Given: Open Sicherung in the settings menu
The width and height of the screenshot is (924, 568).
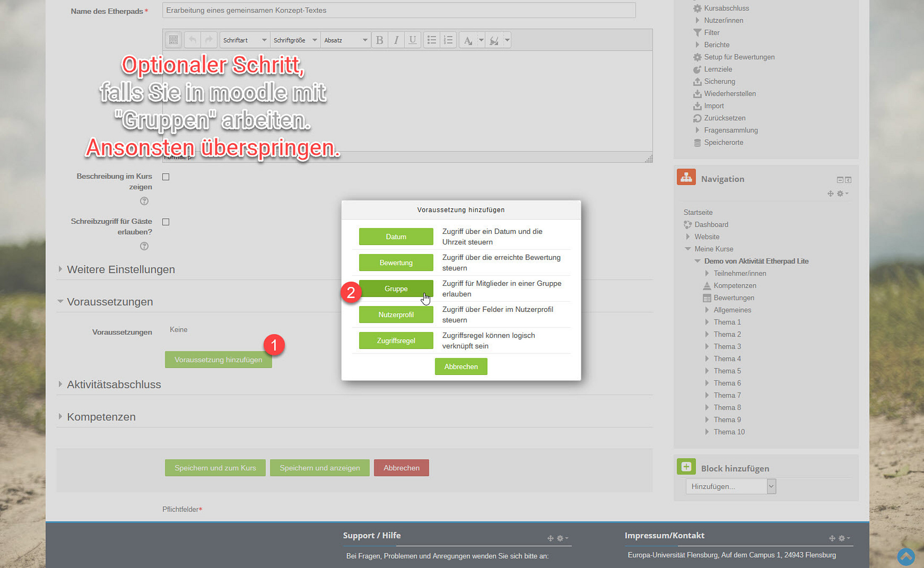Looking at the screenshot, I should pyautogui.click(x=719, y=81).
